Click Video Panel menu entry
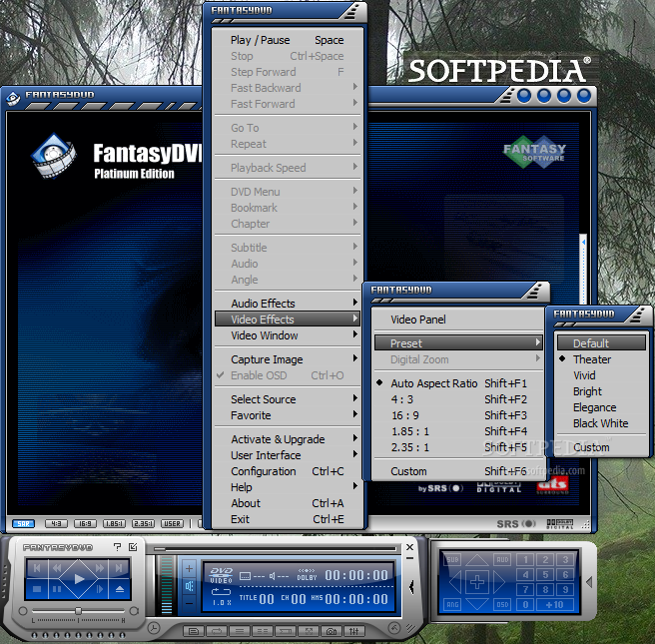The width and height of the screenshot is (655, 644). pos(418,320)
